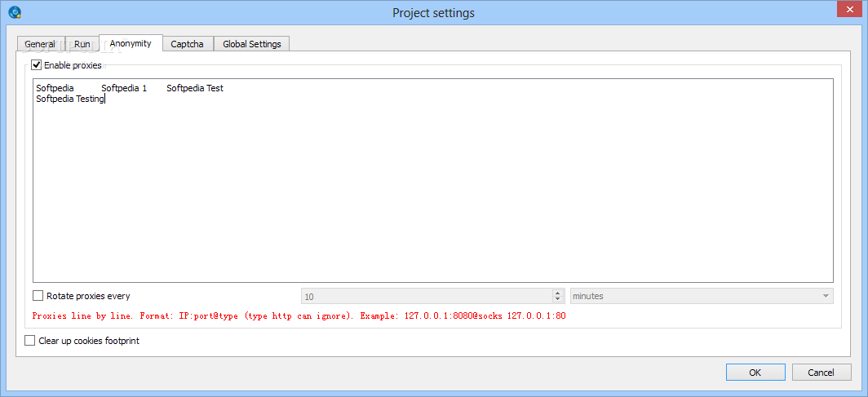Click the 'Softpedia Testing' line text

pos(70,99)
